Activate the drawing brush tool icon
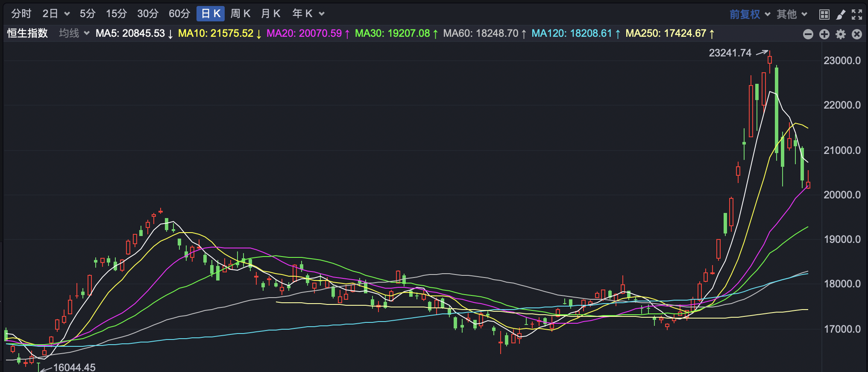This screenshot has height=372, width=868. tap(841, 15)
